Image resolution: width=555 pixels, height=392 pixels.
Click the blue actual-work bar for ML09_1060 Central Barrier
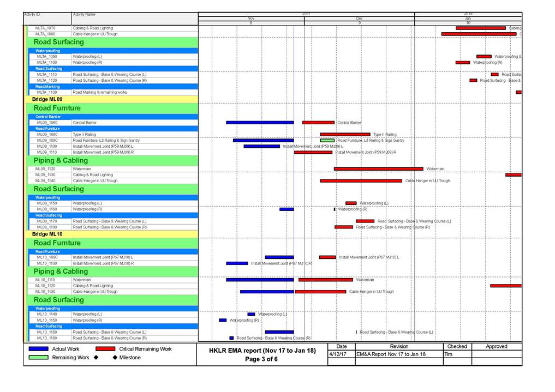[x=260, y=123]
